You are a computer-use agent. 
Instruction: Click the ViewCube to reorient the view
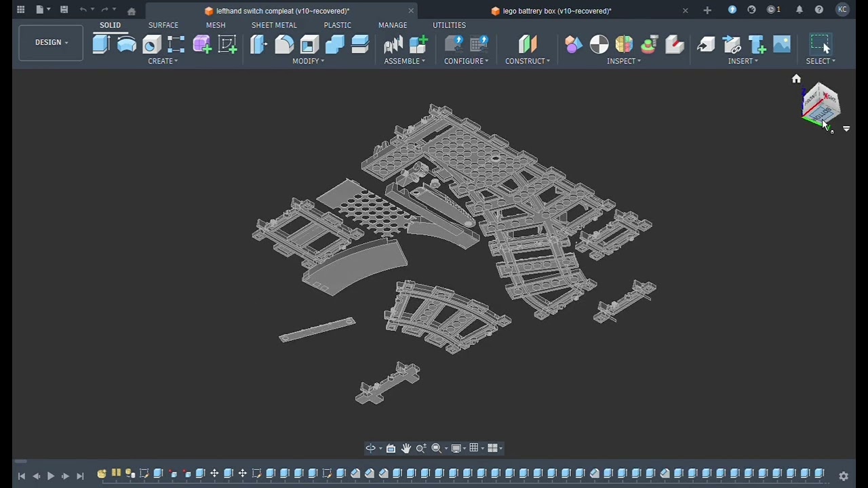pos(821,104)
